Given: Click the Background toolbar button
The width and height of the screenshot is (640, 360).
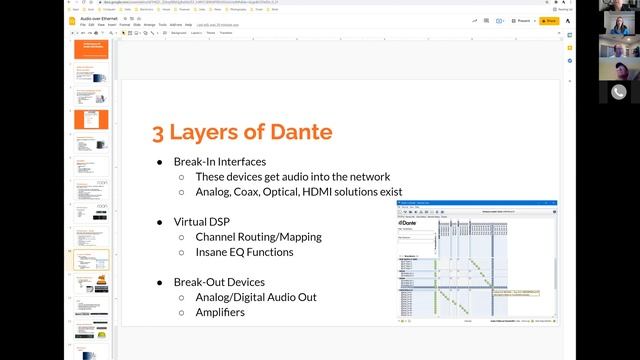Looking at the screenshot, I should click(x=178, y=33).
